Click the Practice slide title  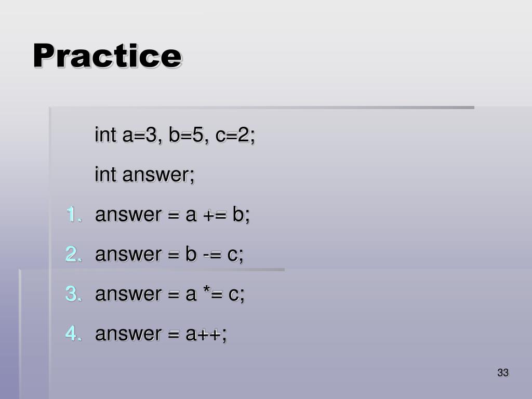point(108,56)
